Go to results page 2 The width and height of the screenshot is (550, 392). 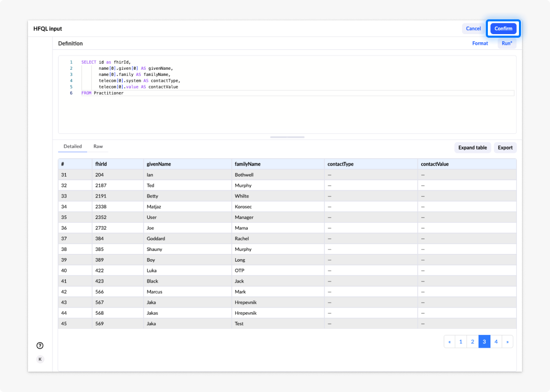[x=473, y=342]
